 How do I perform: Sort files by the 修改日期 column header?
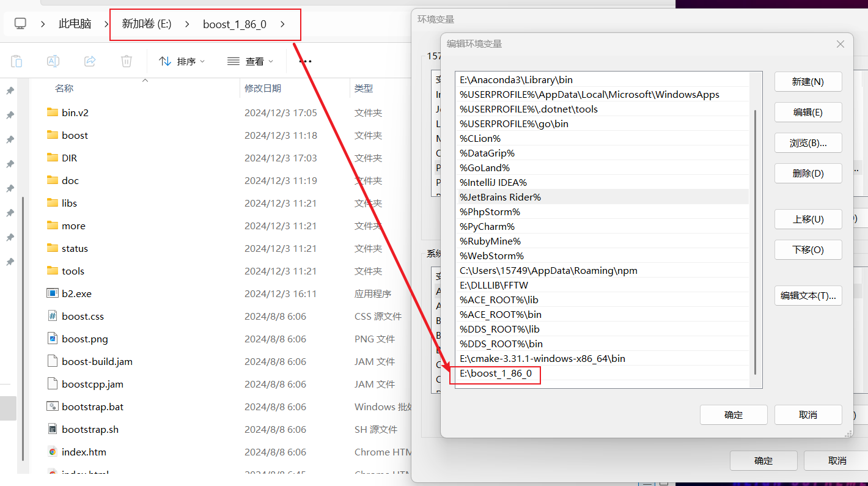pos(263,89)
